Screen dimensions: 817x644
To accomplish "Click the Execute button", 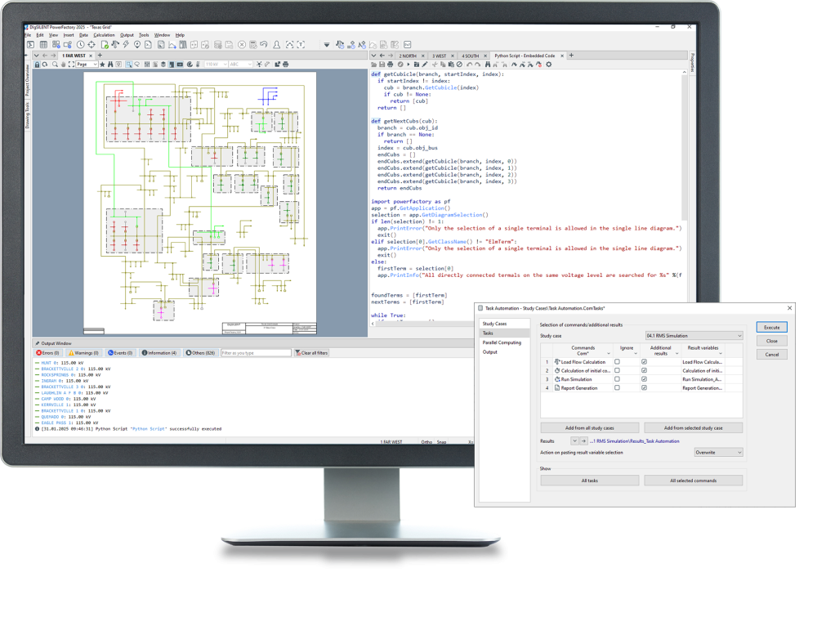I will click(x=772, y=327).
